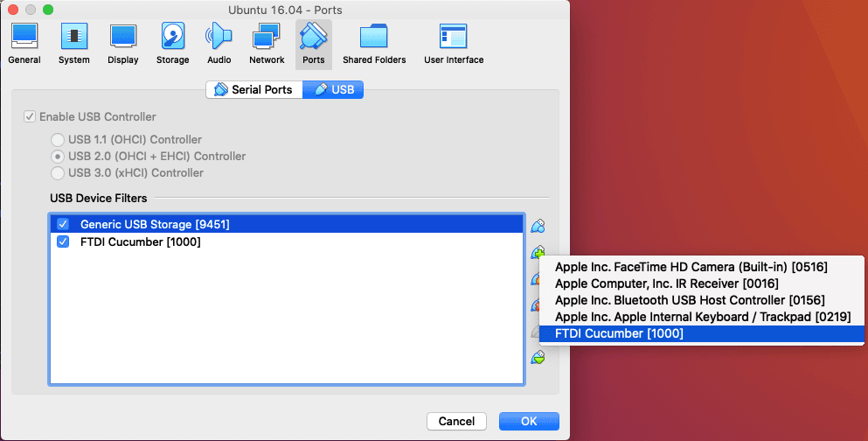
Task: Open the Shared Folders settings section
Action: pos(374,45)
